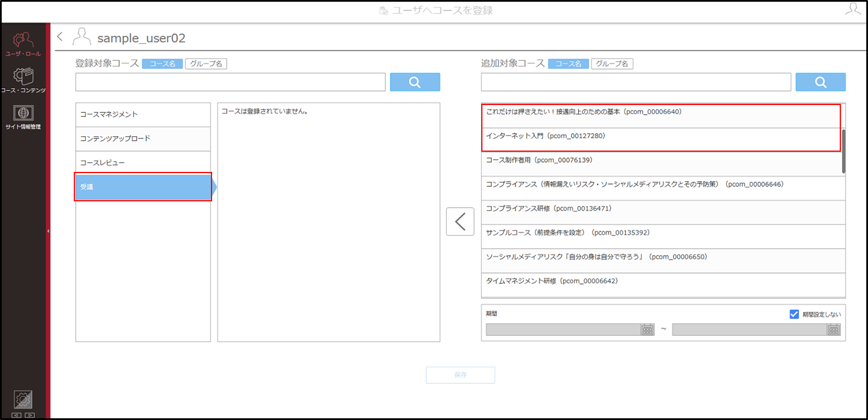Click the sidebar expand right arrow icon
The width and height of the screenshot is (868, 420).
(30, 415)
